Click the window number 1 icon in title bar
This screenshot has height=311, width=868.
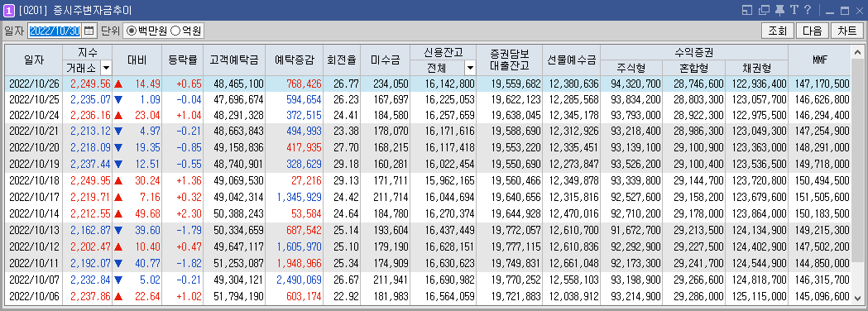9,10
